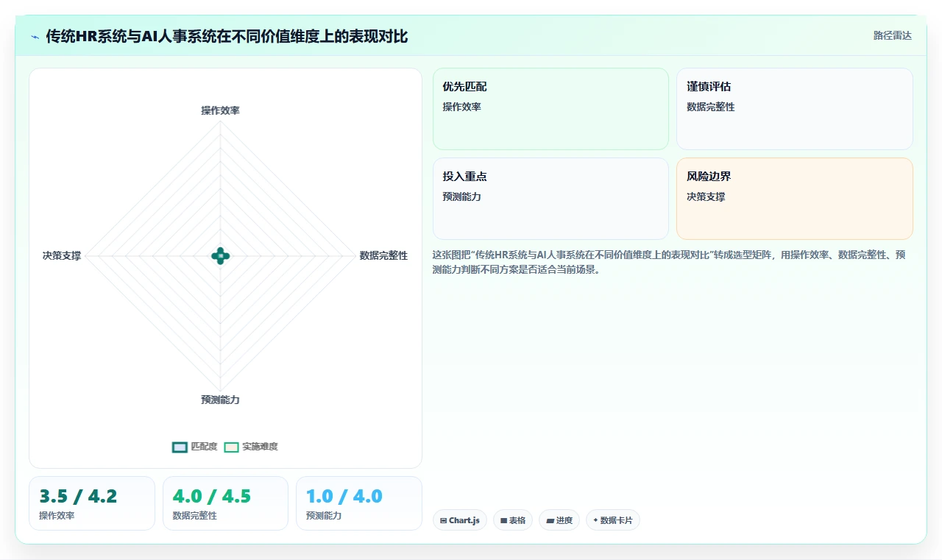
Task: Click the 预测能力 radar axis label
Action: click(220, 400)
